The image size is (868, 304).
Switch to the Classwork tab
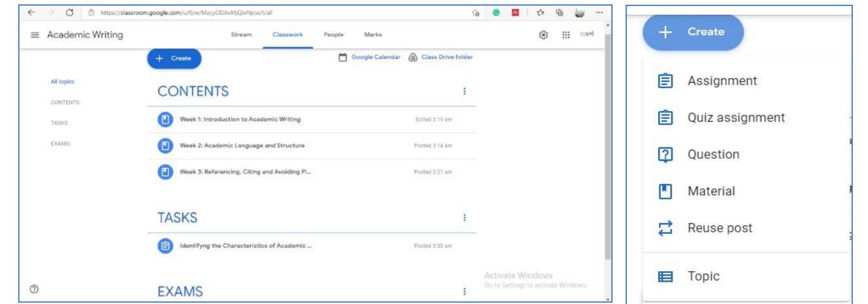[287, 35]
